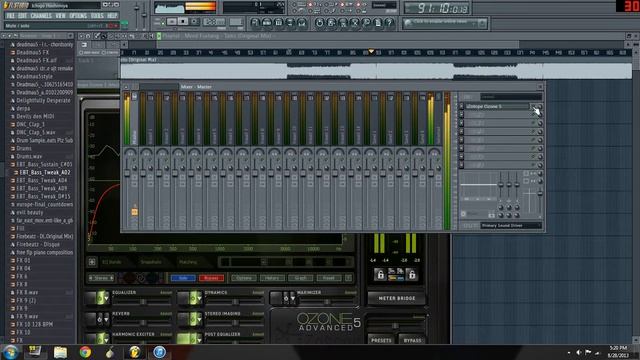Select Drums.wav file in browser
The image size is (640, 360).
coord(29,157)
